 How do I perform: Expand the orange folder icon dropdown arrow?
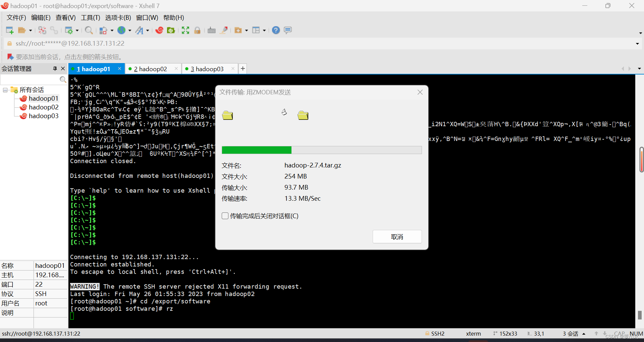click(247, 31)
